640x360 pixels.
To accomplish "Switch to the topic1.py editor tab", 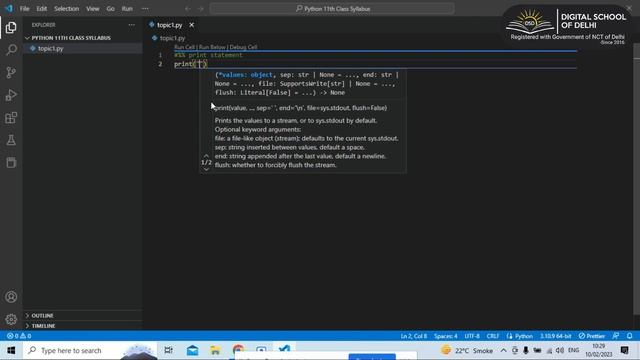I will coord(169,25).
